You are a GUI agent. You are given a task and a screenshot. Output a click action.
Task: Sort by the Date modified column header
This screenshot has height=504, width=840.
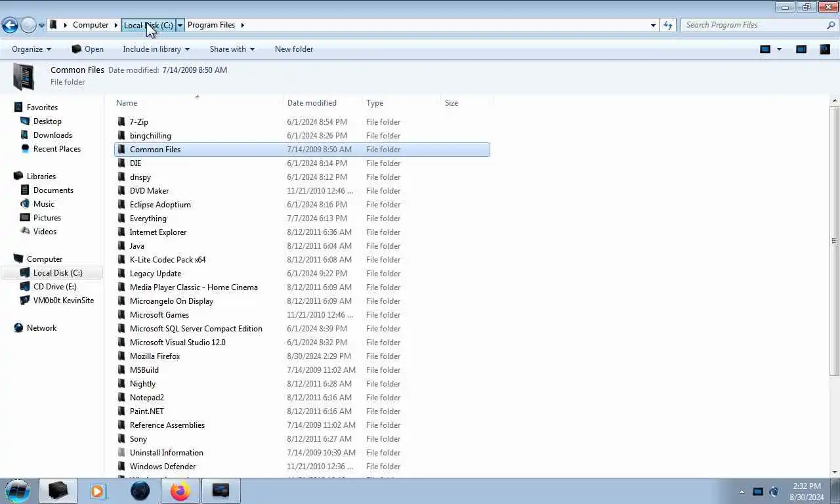[323, 103]
